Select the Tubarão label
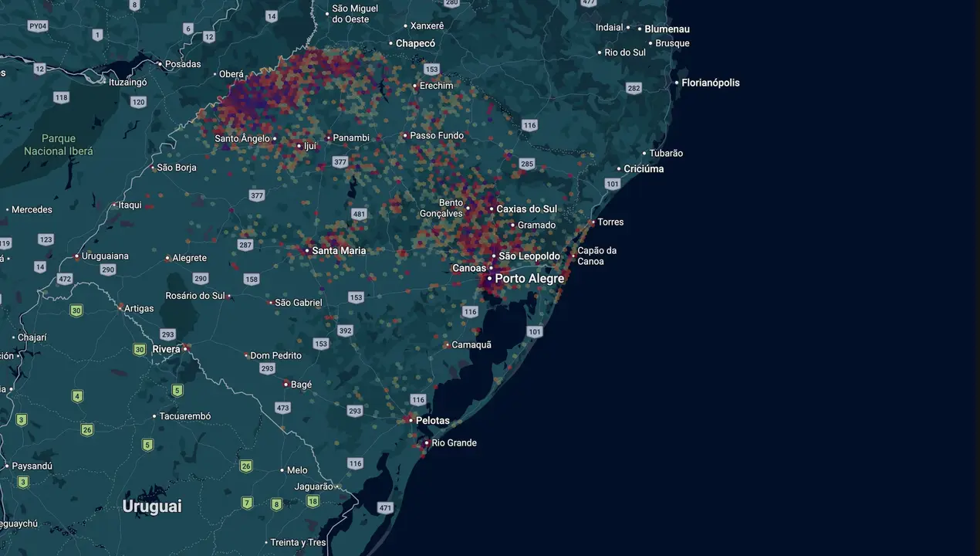 [x=666, y=154]
